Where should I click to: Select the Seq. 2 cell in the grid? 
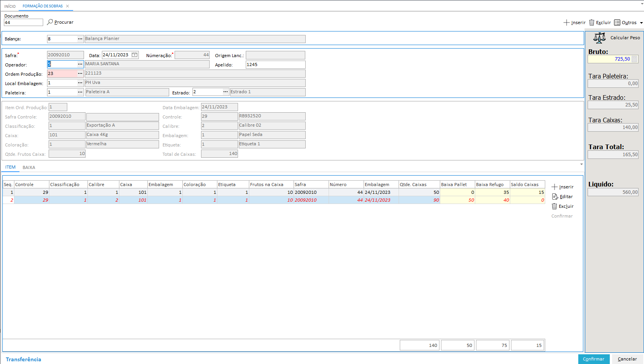(x=9, y=200)
